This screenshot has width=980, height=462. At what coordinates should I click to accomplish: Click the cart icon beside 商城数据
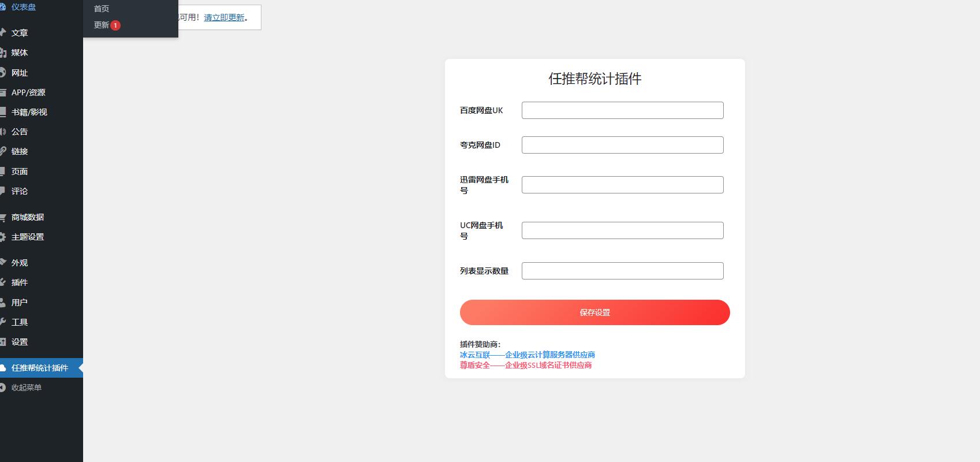pyautogui.click(x=3, y=217)
